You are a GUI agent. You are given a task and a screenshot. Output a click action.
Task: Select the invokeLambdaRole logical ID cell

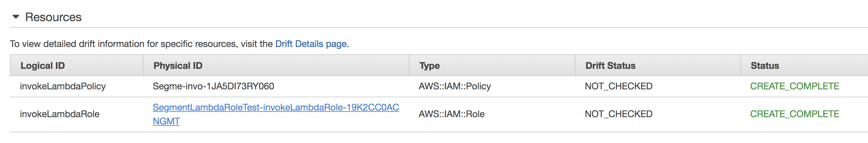coord(59,114)
